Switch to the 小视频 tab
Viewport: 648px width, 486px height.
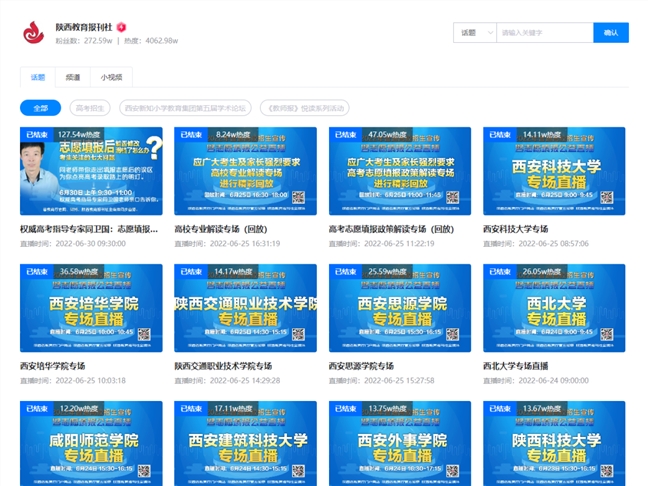[x=111, y=77]
